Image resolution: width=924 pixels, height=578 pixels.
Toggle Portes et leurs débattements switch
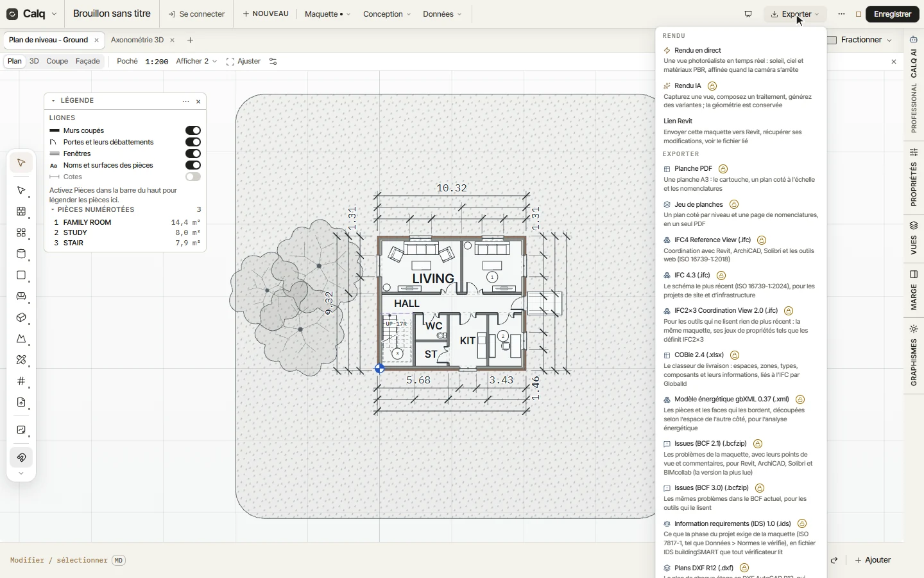coord(193,143)
